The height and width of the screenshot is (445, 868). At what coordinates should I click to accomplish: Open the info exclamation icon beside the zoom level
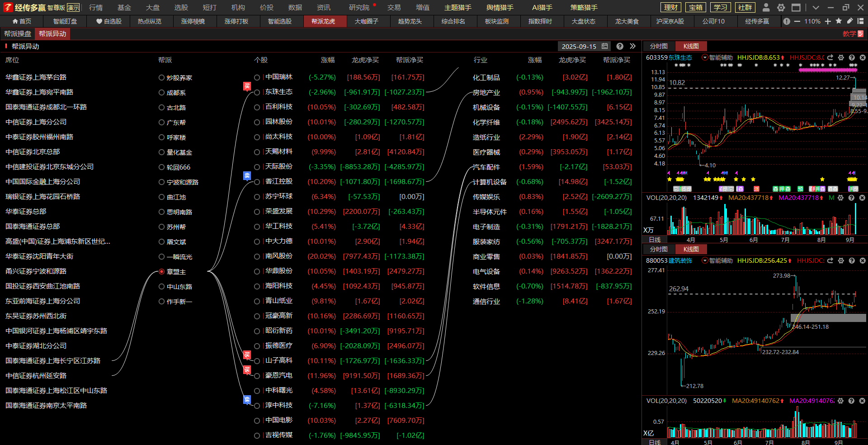[787, 21]
